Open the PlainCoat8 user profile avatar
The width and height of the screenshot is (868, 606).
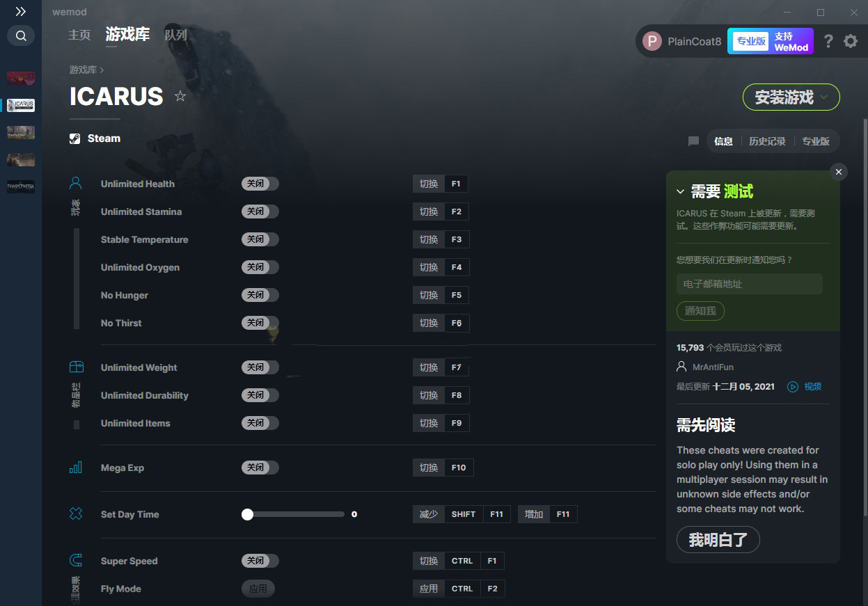click(652, 41)
